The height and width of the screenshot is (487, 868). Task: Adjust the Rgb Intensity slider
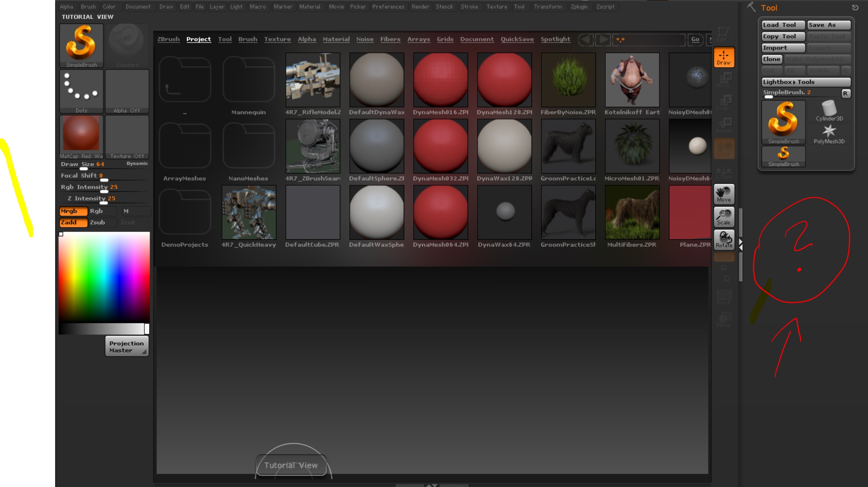coord(104,188)
